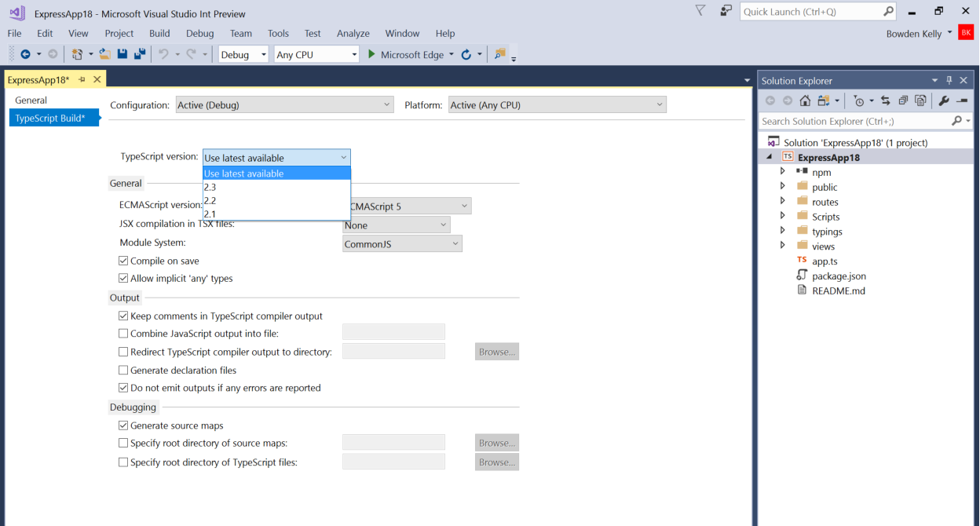Open Properties via the wrench icon
This screenshot has height=526, width=980.
tap(944, 100)
